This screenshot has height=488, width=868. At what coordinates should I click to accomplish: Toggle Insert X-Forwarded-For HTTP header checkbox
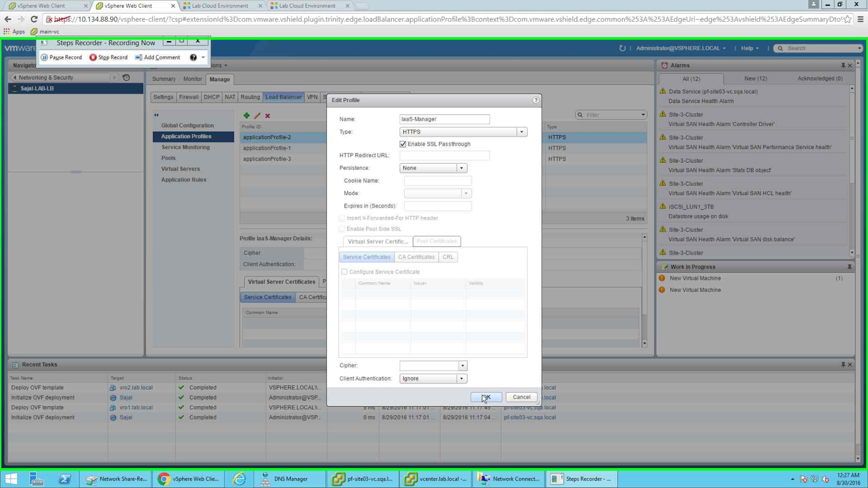pos(342,218)
